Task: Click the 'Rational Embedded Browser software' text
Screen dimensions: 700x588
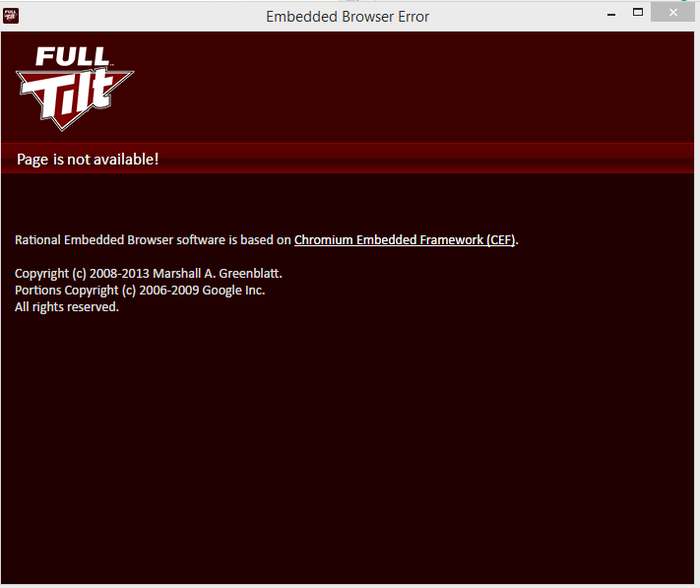Action: [120, 240]
